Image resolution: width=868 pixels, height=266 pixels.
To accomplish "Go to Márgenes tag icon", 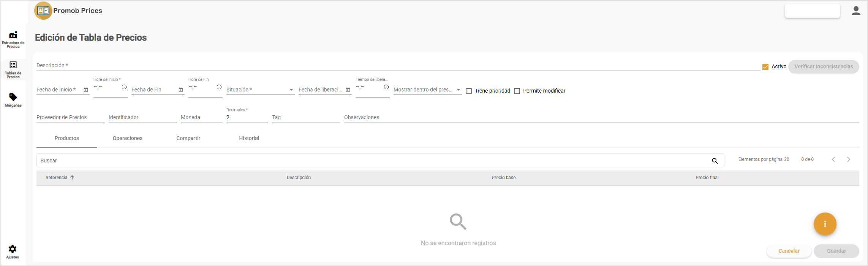I will [x=13, y=97].
